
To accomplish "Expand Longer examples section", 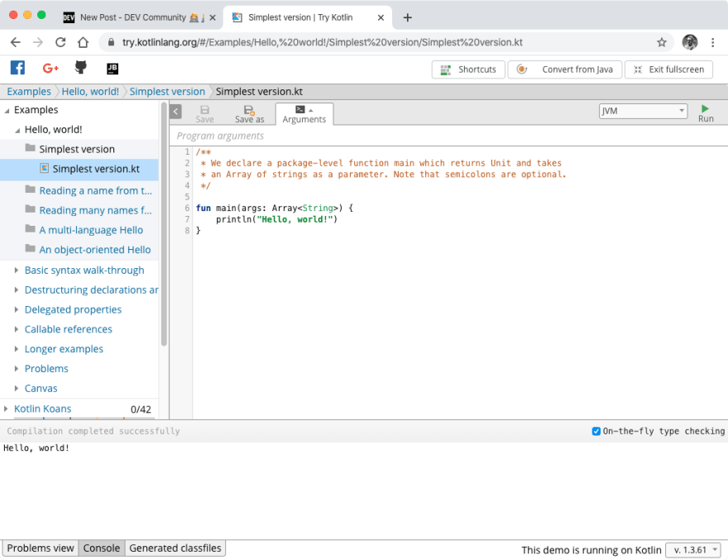I will (17, 349).
